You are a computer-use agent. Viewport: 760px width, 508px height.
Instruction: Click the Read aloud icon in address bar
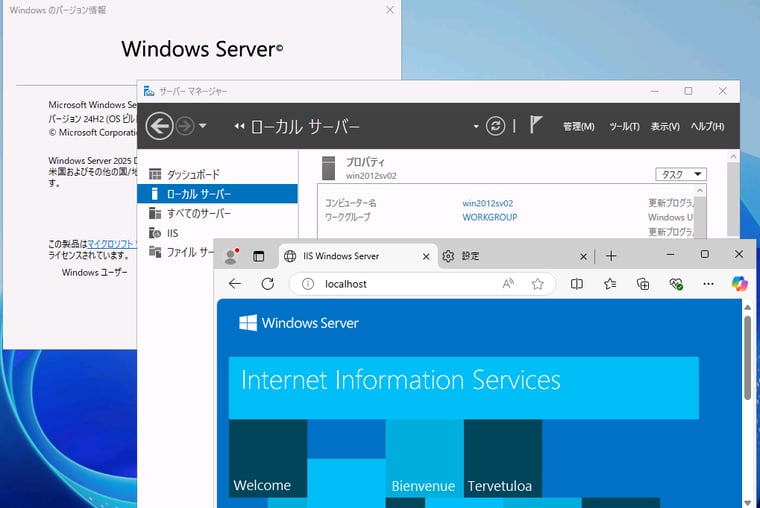508,284
